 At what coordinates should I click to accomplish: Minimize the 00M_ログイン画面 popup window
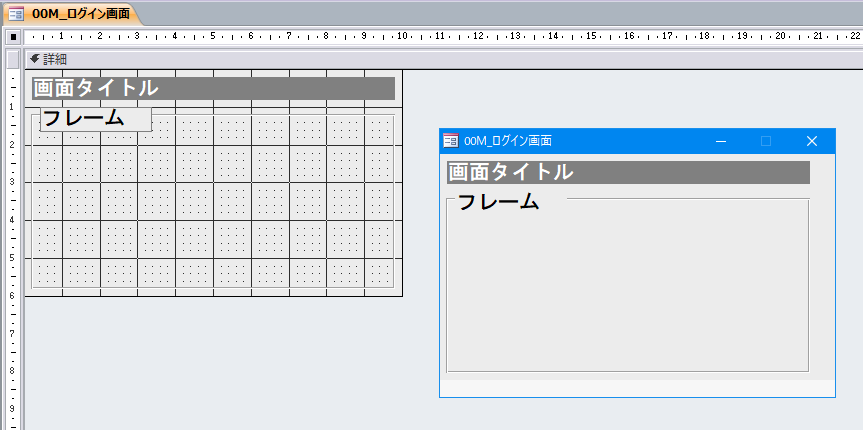[720, 142]
